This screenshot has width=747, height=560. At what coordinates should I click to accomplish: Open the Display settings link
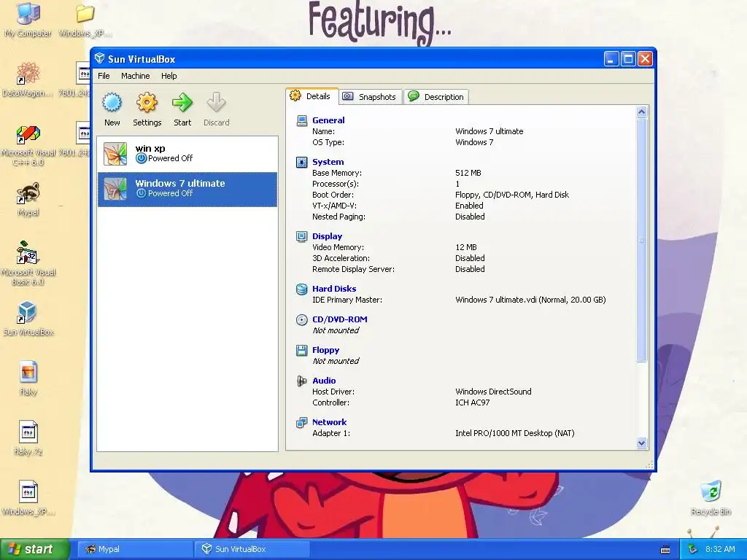327,236
